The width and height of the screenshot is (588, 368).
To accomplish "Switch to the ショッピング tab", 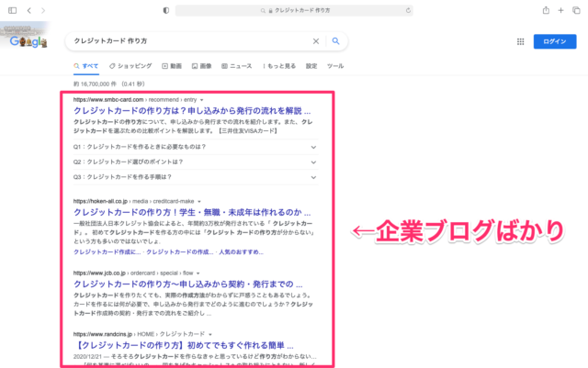I will 130,66.
